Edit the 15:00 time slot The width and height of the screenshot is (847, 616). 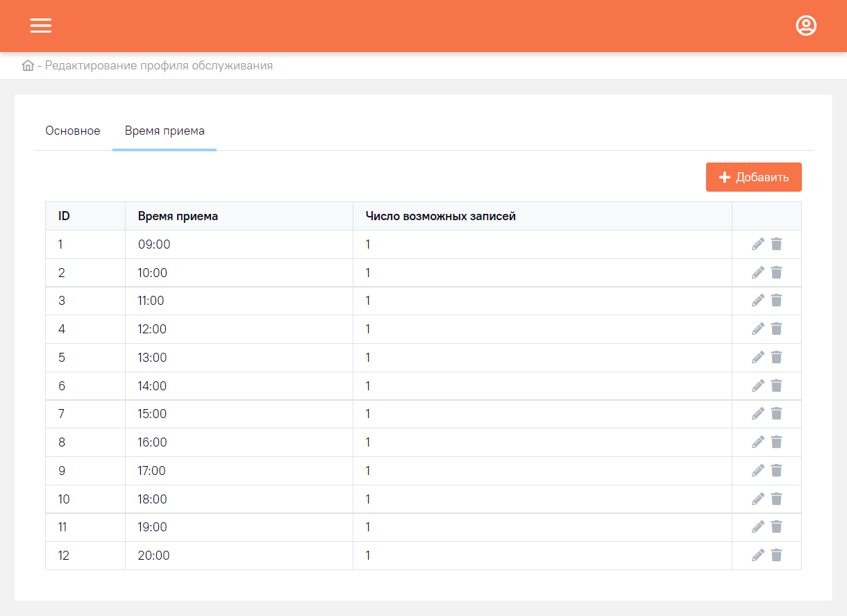click(x=758, y=414)
